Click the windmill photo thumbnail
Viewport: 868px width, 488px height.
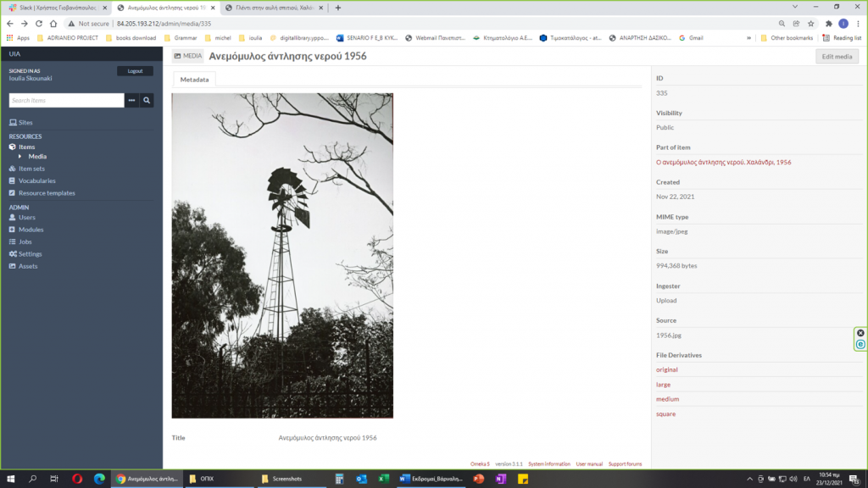282,256
